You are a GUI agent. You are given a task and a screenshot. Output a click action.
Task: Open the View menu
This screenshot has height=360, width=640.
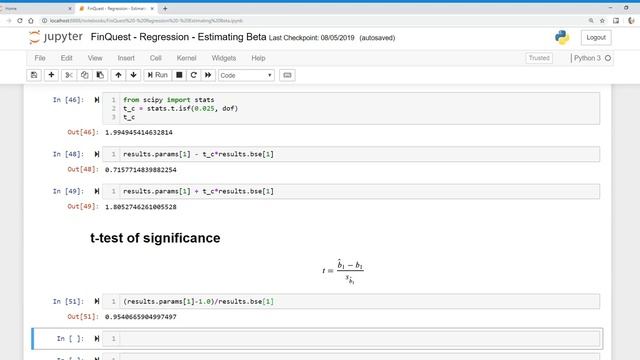point(95,58)
